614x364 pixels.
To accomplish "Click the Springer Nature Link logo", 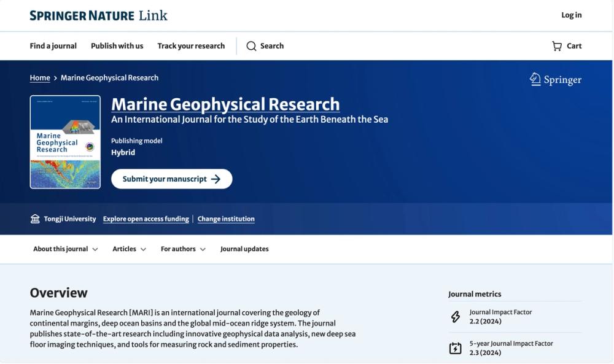I will click(98, 16).
